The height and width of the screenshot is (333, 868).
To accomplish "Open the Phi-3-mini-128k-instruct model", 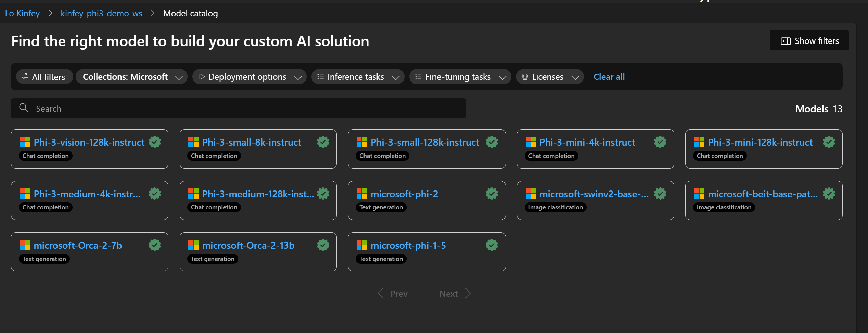I will click(x=760, y=142).
